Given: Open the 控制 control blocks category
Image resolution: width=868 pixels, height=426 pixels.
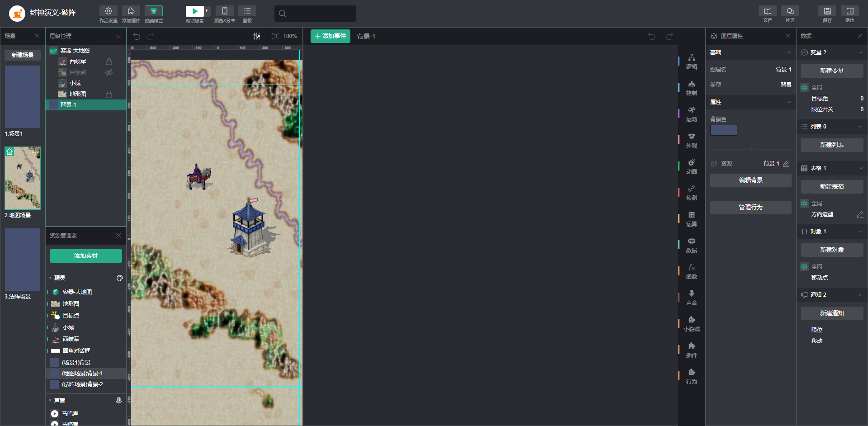Looking at the screenshot, I should (692, 88).
